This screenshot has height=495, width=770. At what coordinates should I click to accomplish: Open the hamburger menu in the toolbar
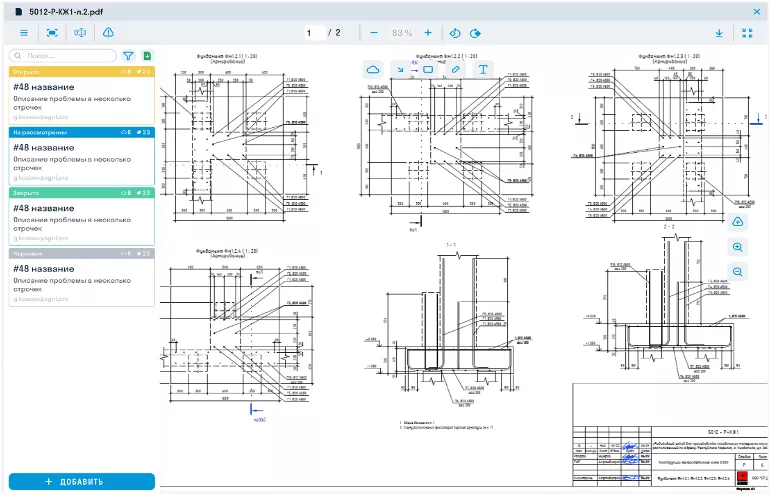point(24,33)
